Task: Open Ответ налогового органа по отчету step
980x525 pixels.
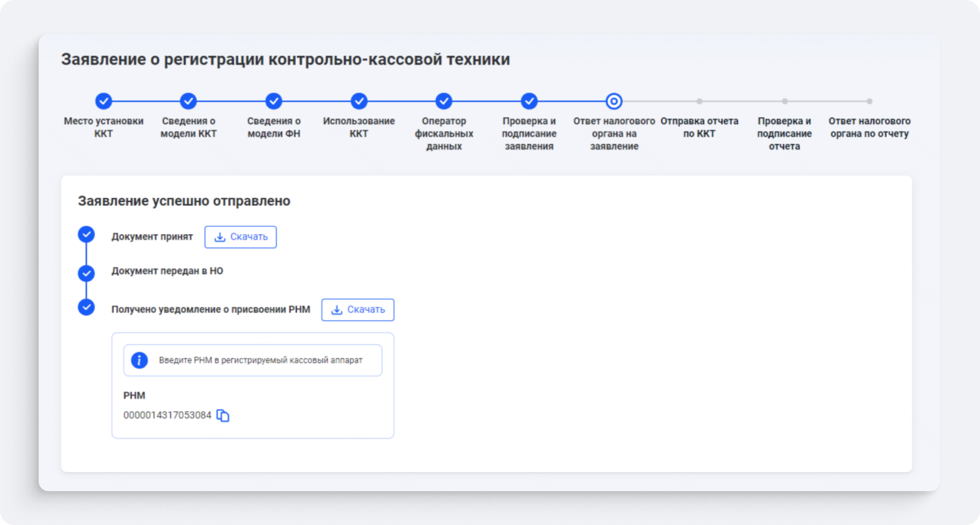Action: pyautogui.click(x=869, y=102)
